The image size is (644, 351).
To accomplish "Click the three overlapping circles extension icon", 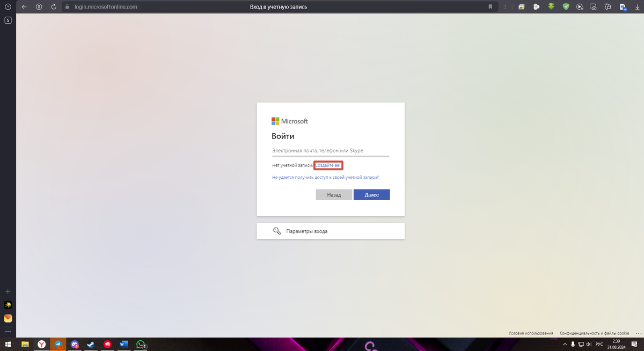I will coord(536,7).
